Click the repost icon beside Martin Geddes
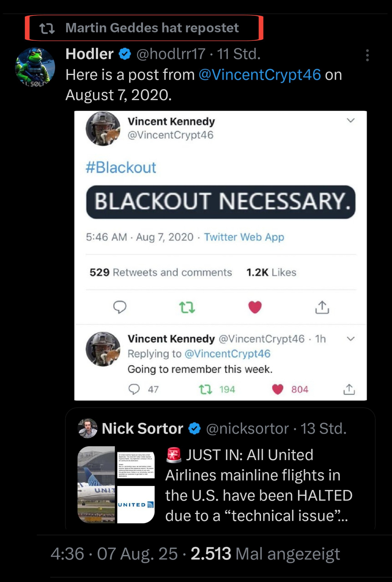The width and height of the screenshot is (392, 582). tap(47, 28)
